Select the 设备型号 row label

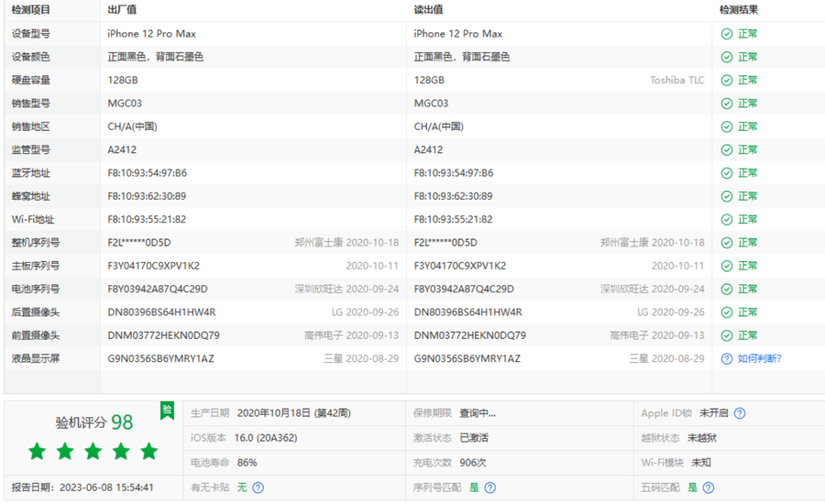(31, 34)
